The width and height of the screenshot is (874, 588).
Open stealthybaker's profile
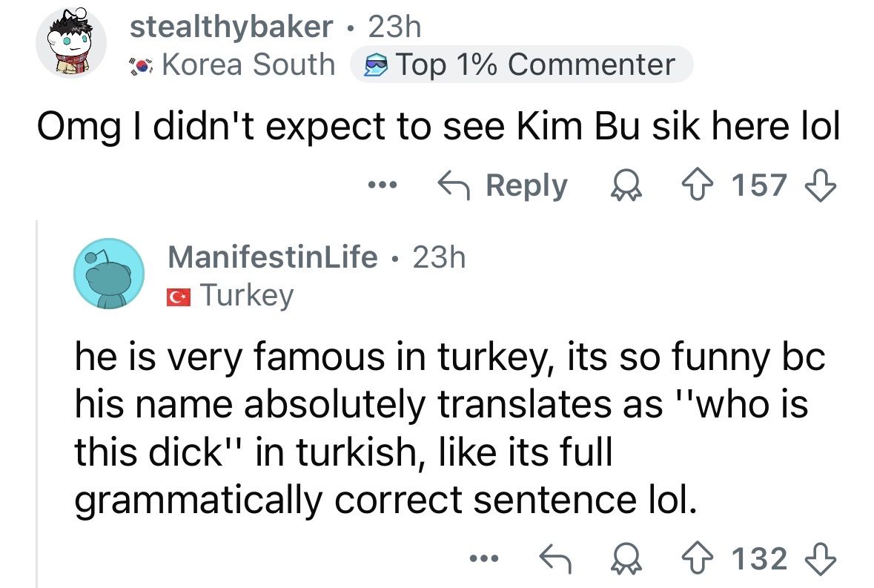coord(230,27)
